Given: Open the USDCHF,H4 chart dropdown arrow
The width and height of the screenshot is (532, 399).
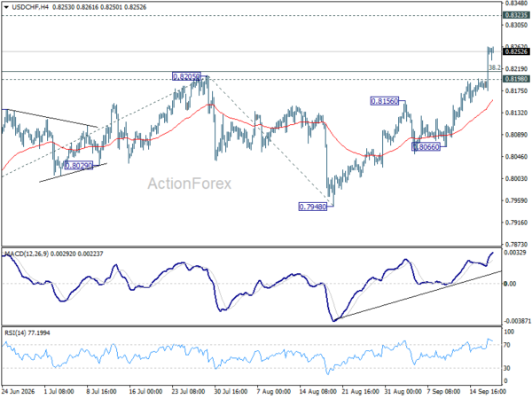Looking at the screenshot, I should [x=6, y=7].
